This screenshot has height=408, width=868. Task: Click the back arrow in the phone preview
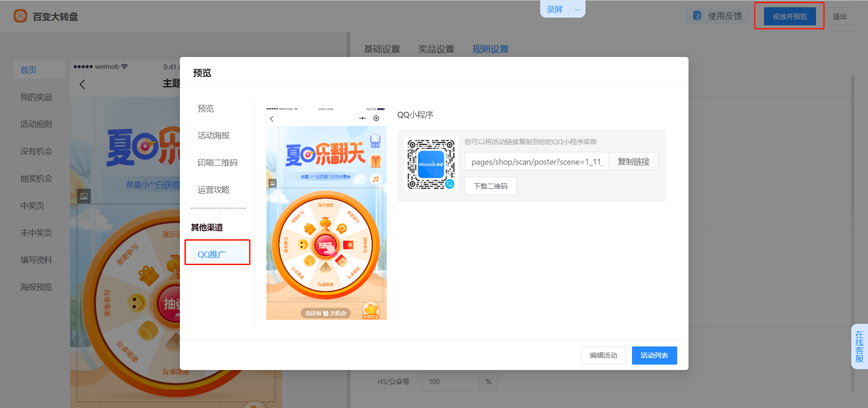pos(272,119)
